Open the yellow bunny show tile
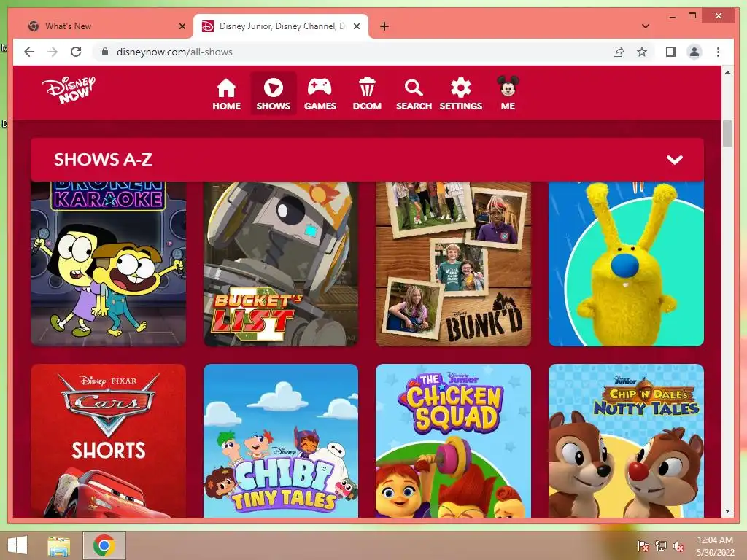Image resolution: width=747 pixels, height=560 pixels. pos(626,263)
